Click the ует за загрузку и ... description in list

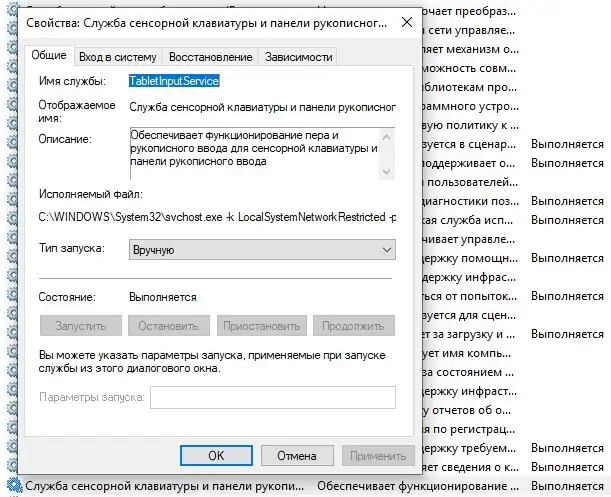coord(469,334)
